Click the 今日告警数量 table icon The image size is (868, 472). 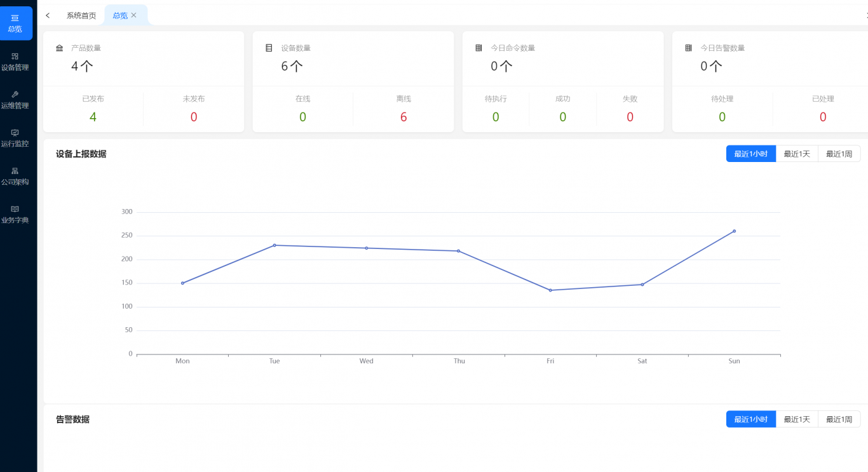pos(688,48)
